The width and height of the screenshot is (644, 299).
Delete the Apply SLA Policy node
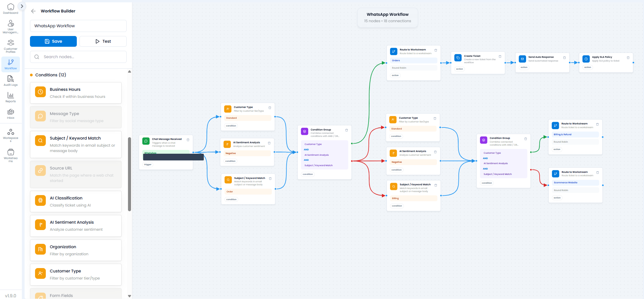pyautogui.click(x=628, y=58)
